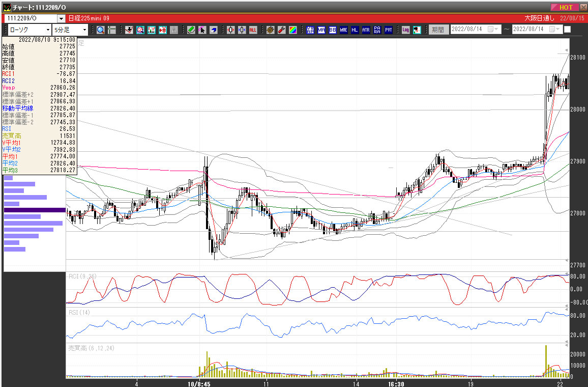This screenshot has width=588, height=387.
Task: Open the ローソク chart type dropdown
Action: coord(48,30)
